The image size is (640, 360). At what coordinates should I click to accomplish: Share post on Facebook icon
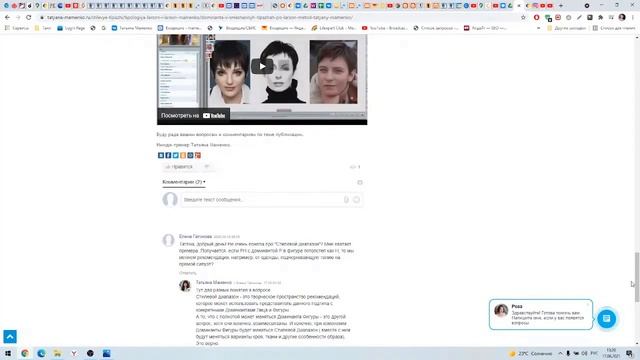click(168, 155)
